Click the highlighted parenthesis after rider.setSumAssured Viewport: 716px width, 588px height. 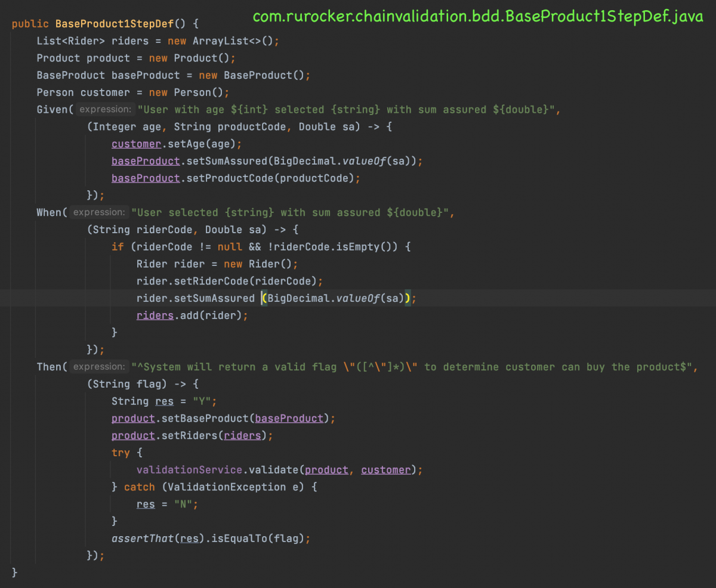263,298
